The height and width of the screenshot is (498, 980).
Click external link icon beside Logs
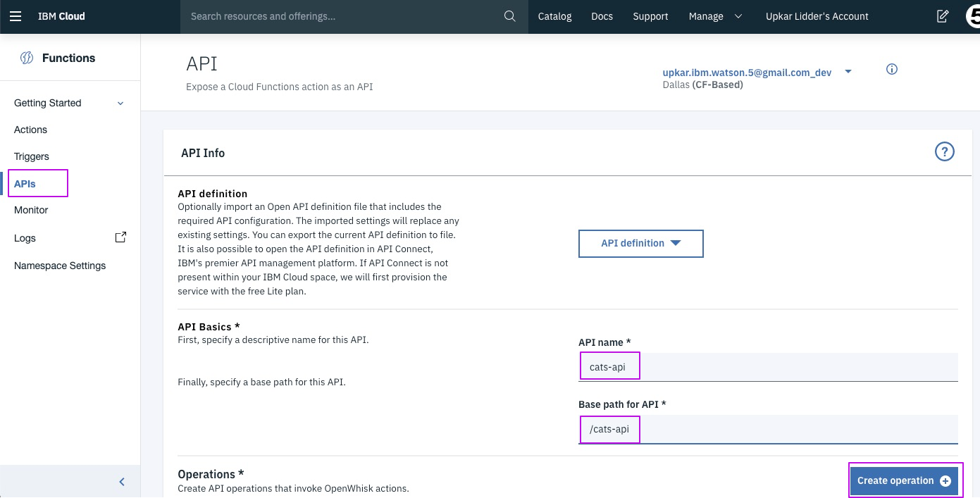(120, 237)
